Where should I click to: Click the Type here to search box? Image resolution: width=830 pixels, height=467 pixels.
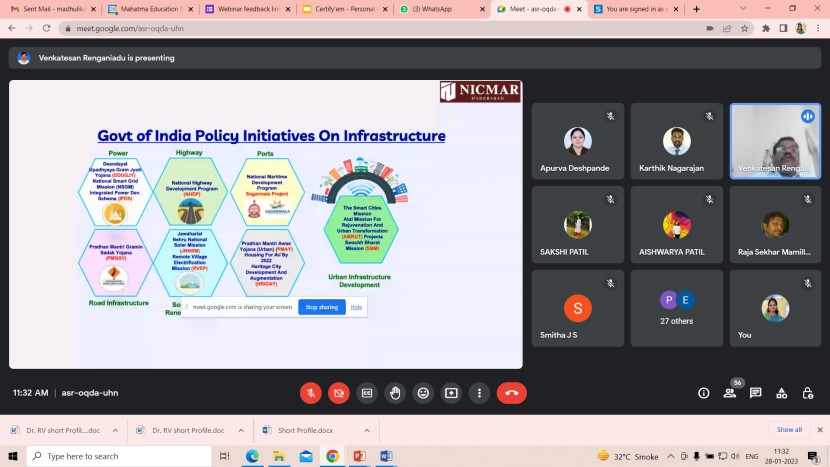coord(119,456)
